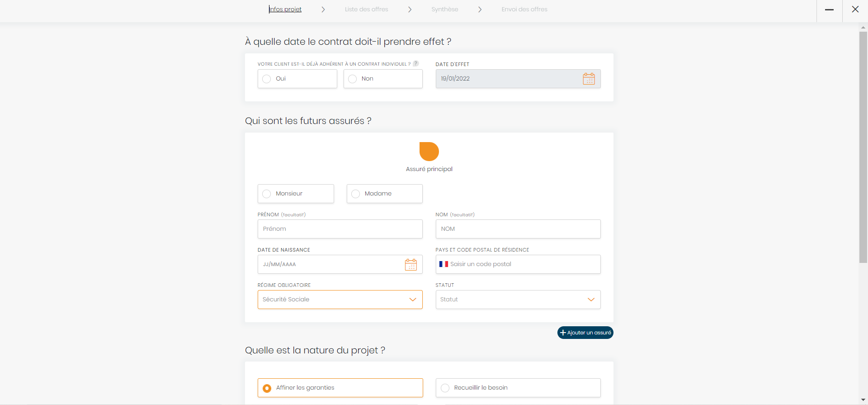Click the help question mark icon
Image resolution: width=868 pixels, height=405 pixels.
point(416,64)
